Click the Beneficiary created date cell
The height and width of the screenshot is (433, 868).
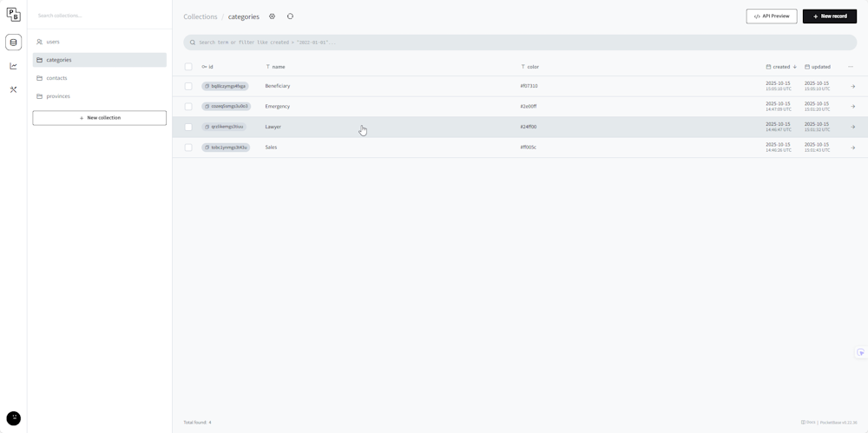click(x=779, y=86)
